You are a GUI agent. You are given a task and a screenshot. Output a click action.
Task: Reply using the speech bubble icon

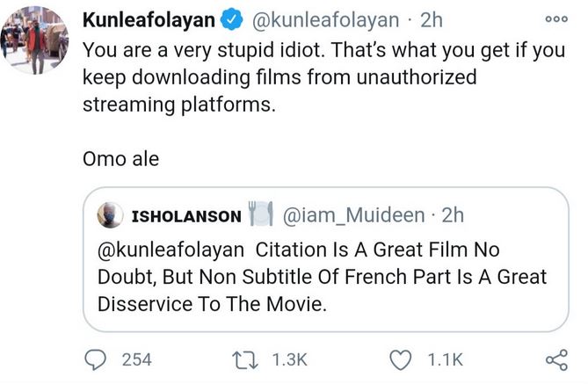click(98, 359)
